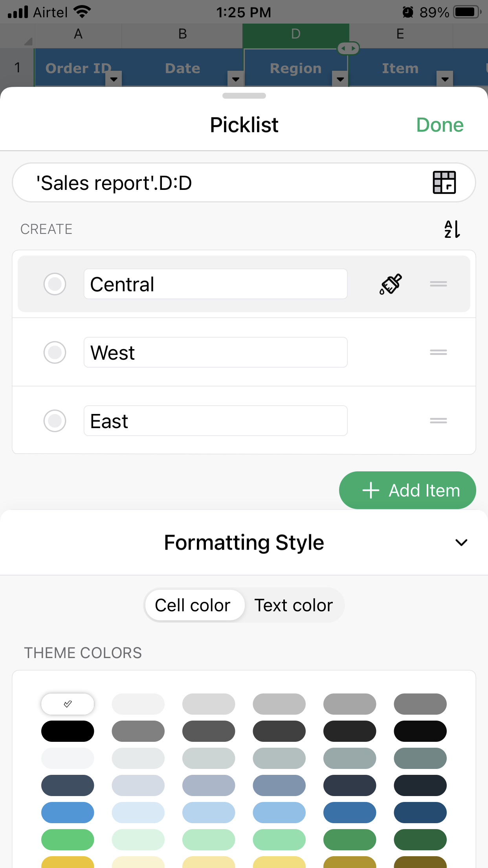Switch to the Cell color tab

[x=193, y=605]
